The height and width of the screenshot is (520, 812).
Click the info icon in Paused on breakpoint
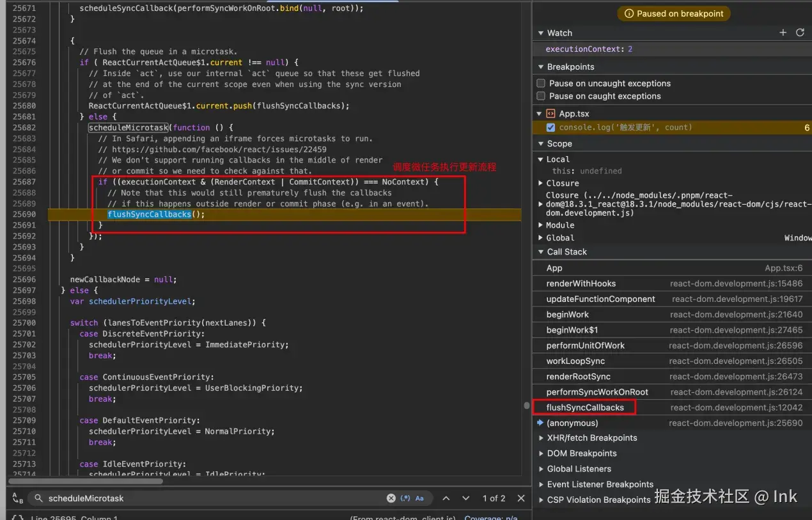point(629,13)
